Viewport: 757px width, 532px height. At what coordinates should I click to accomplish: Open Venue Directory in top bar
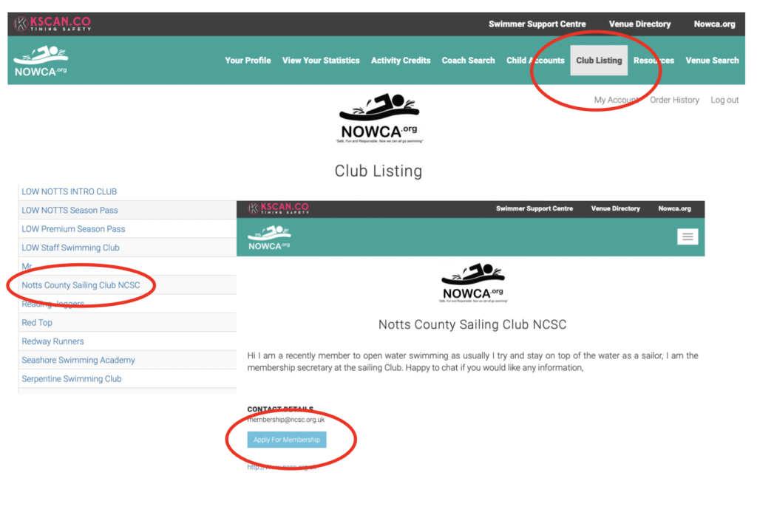coord(639,24)
